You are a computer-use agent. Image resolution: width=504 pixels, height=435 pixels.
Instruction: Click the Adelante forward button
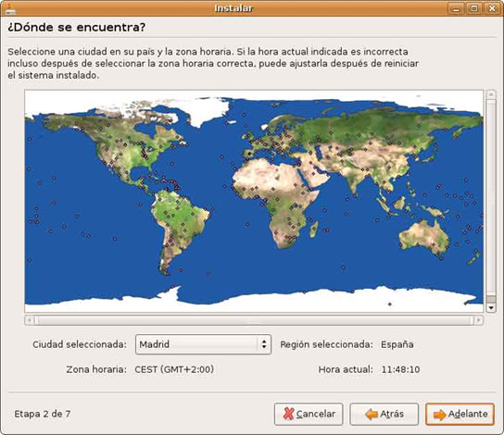point(460,414)
